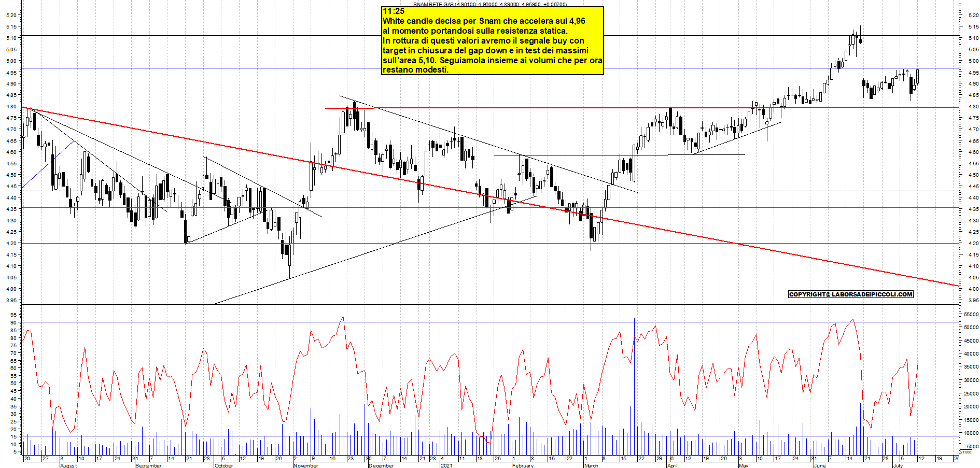Select the yellow 11:25 commentary note box

[x=493, y=40]
